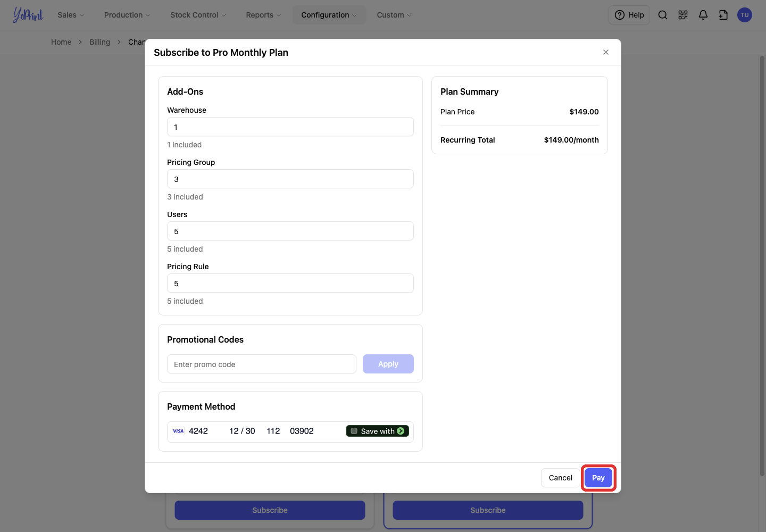Click the ZIP code 03902

pyautogui.click(x=302, y=431)
